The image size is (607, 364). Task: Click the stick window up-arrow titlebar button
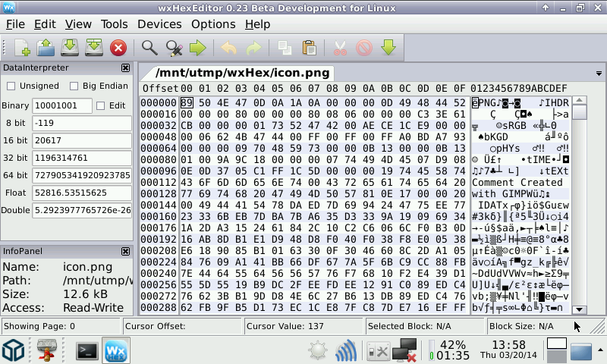pyautogui.click(x=546, y=8)
